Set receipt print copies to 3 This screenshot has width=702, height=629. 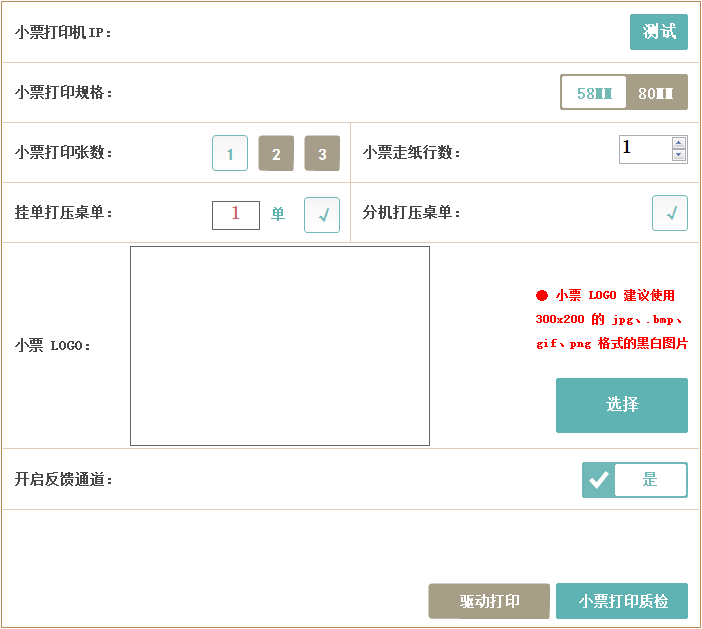[x=322, y=153]
